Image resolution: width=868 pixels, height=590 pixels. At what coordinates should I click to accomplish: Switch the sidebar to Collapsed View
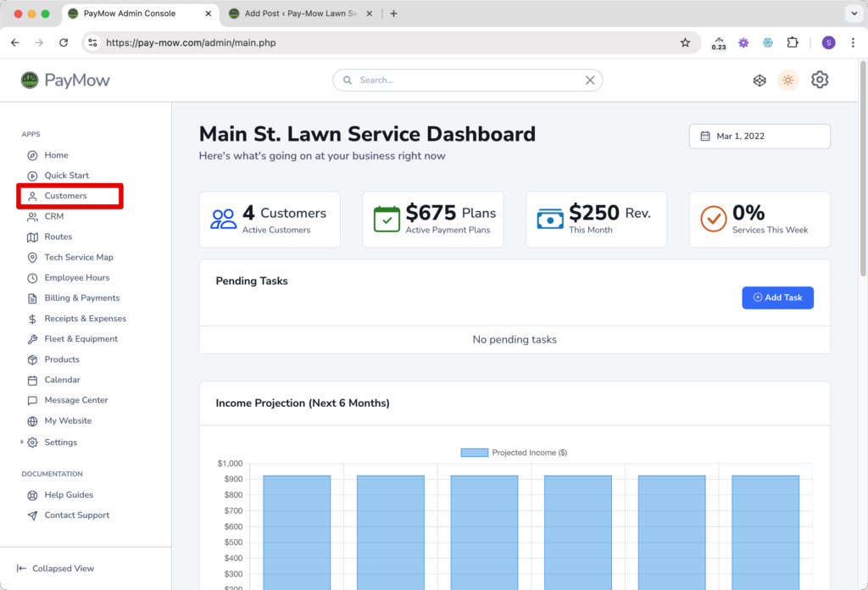pos(55,569)
